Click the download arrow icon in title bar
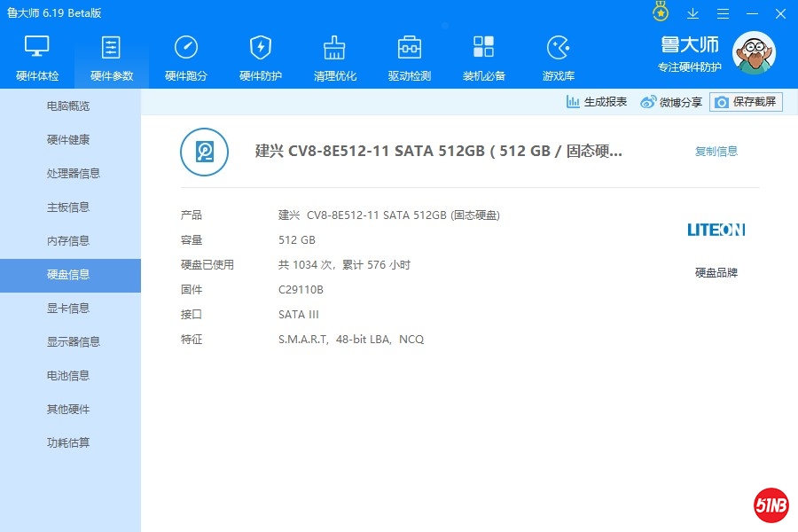Image resolution: width=798 pixels, height=532 pixels. coord(693,13)
